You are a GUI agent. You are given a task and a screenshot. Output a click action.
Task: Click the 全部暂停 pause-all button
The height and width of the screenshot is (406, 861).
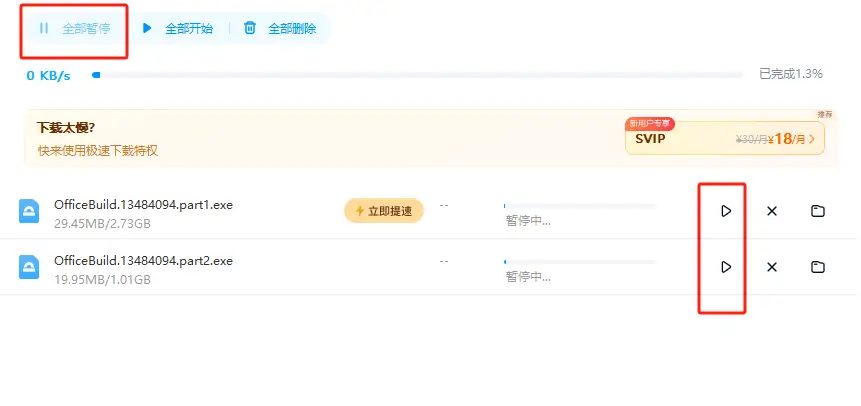coord(75,29)
